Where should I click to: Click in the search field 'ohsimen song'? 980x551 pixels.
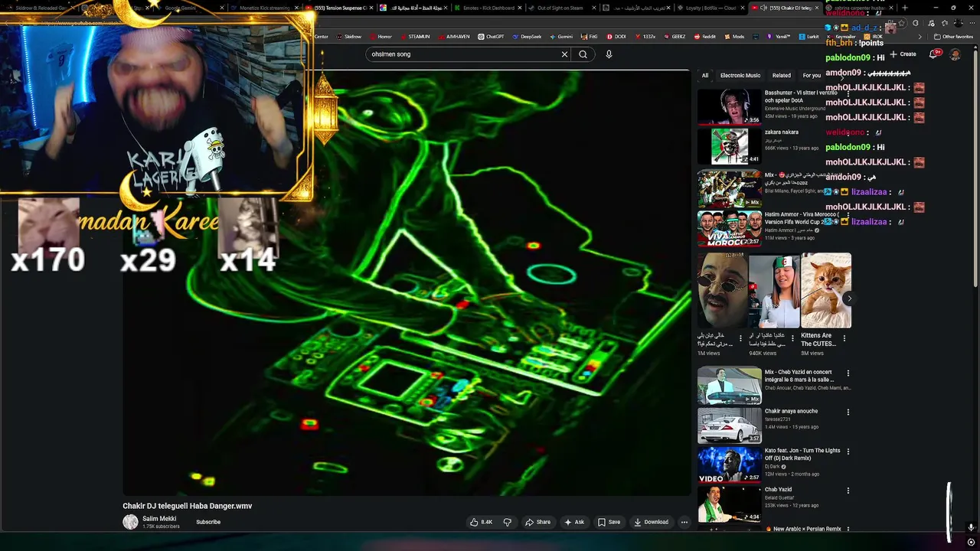pos(463,54)
